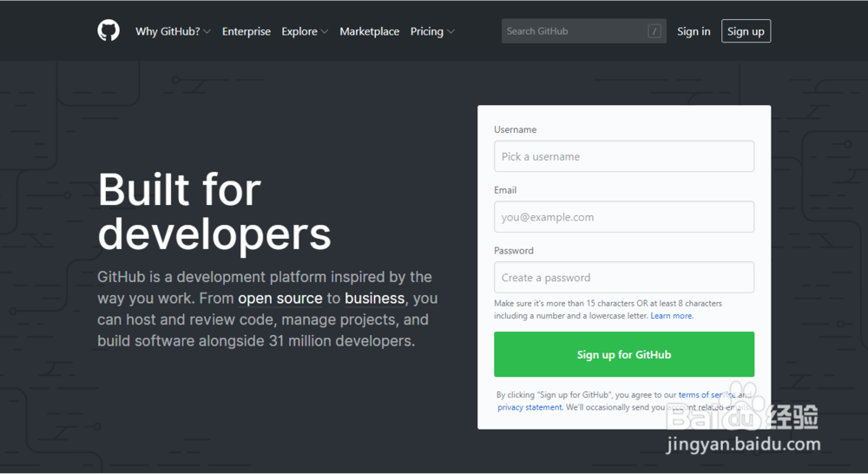Viewport: 868px width, 474px height.
Task: Open the privacy statement link
Action: [529, 407]
